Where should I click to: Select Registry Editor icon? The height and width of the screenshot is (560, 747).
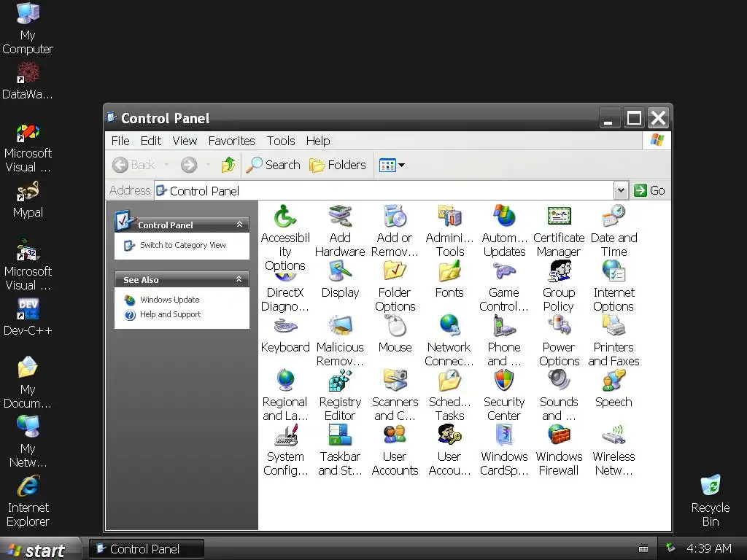340,381
